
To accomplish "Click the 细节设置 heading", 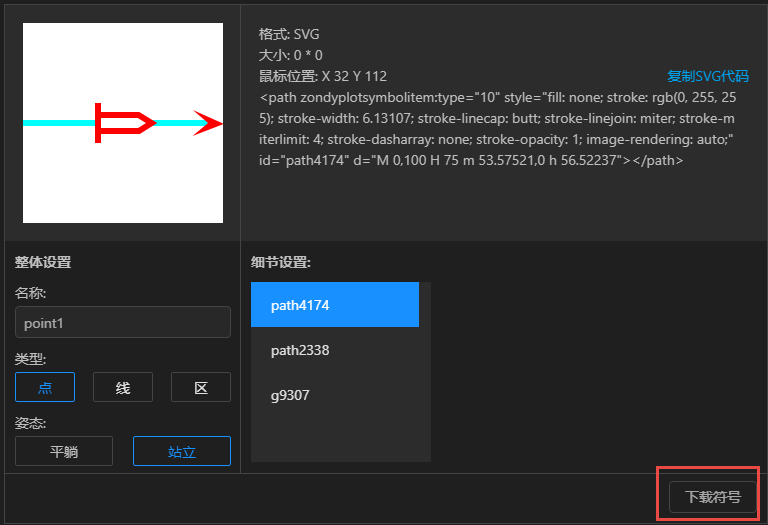I will [x=281, y=262].
